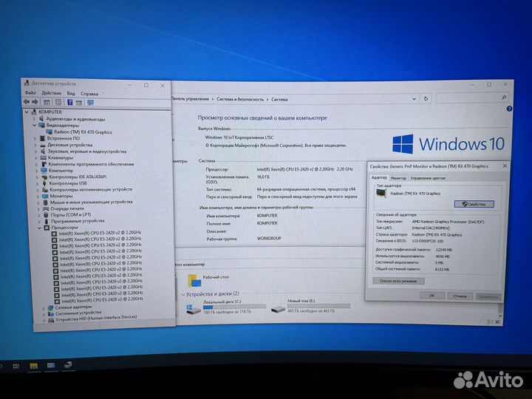Screen dimensions: 532x399
Task: Expand Мониторы node
Action: 38,196
